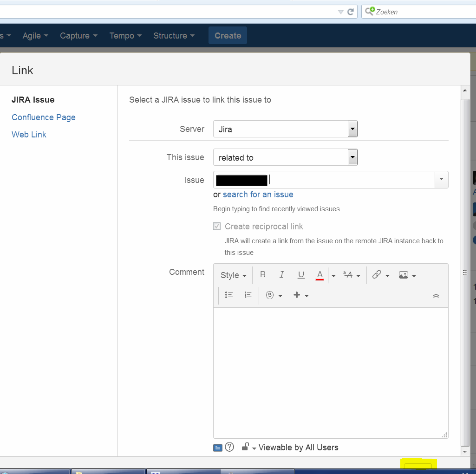Click the comment area resize handle

[445, 435]
